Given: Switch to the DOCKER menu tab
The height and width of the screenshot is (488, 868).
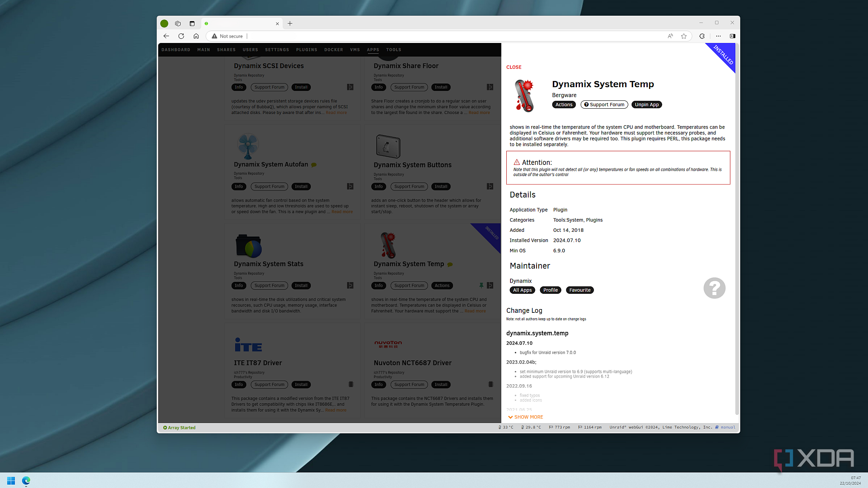Looking at the screenshot, I should [334, 50].
